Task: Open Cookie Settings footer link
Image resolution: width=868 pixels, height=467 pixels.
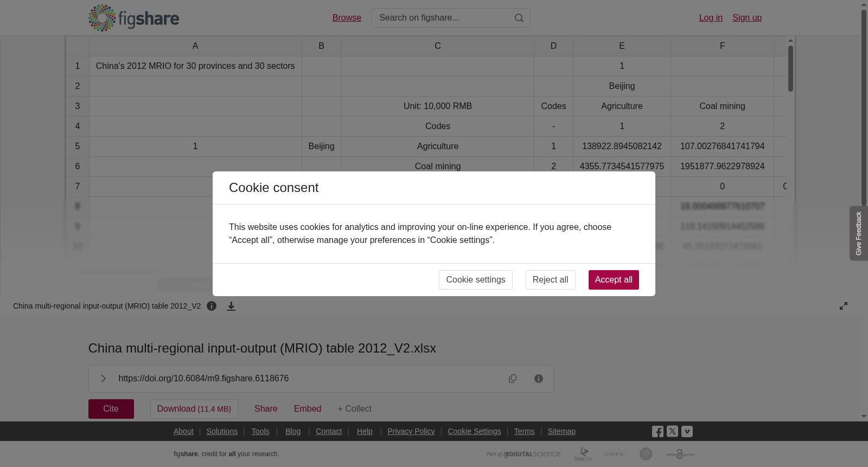Action: coord(475,431)
